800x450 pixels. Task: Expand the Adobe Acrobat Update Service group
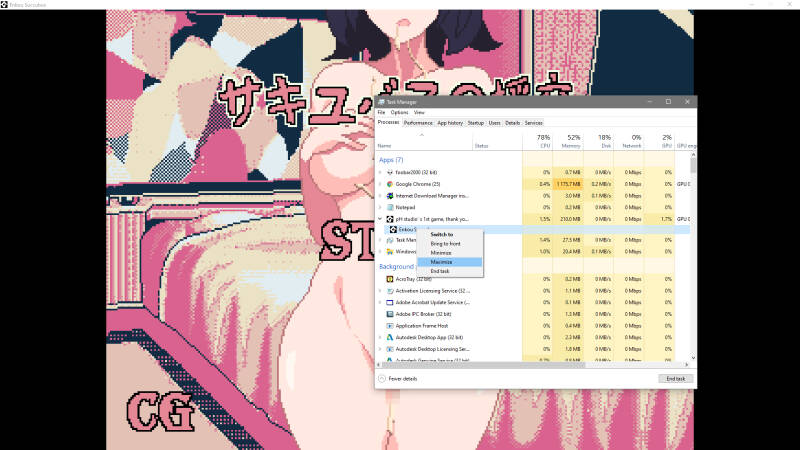380,303
